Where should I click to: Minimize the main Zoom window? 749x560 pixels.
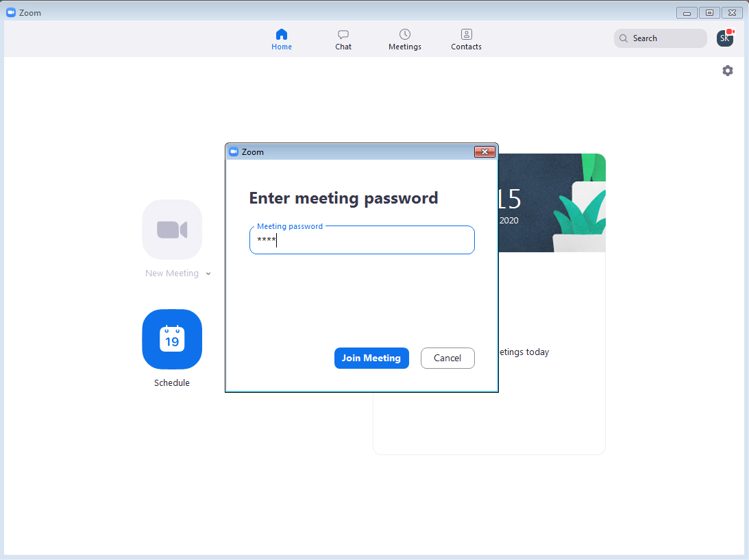[x=687, y=13]
